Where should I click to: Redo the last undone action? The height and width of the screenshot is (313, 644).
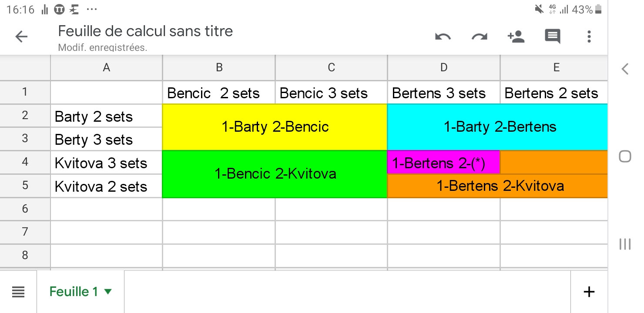(x=480, y=37)
